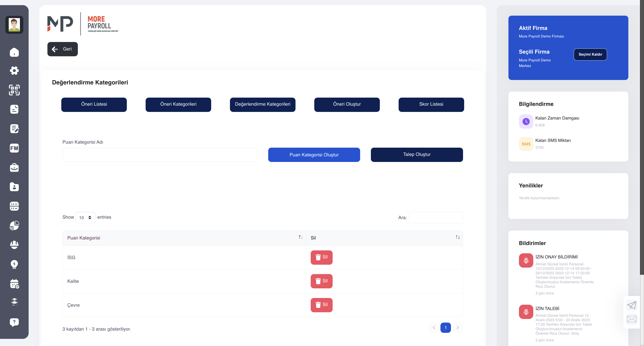Open the settings gear in sidebar
This screenshot has height=346, width=644.
tap(14, 71)
